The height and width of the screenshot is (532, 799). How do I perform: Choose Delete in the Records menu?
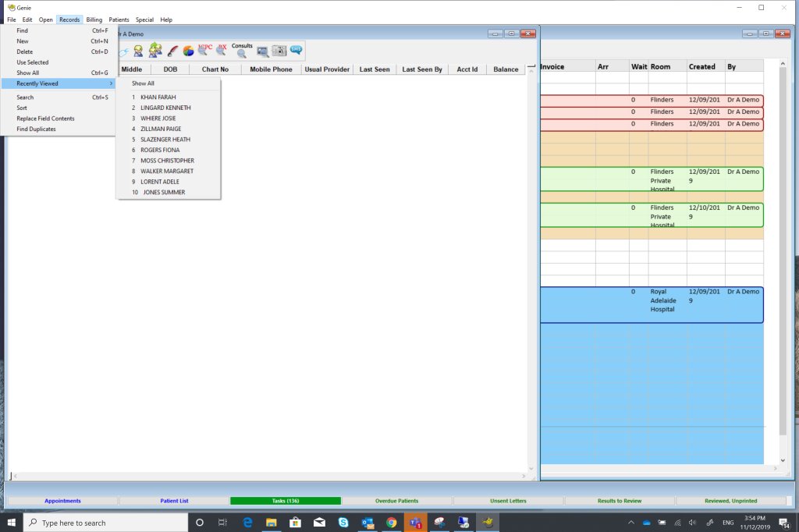59,51
